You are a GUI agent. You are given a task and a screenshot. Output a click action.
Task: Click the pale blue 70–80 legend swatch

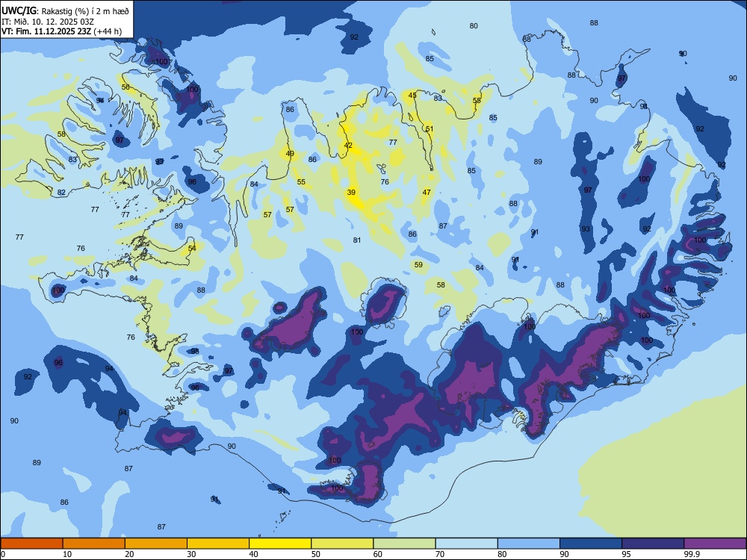tap(466, 544)
